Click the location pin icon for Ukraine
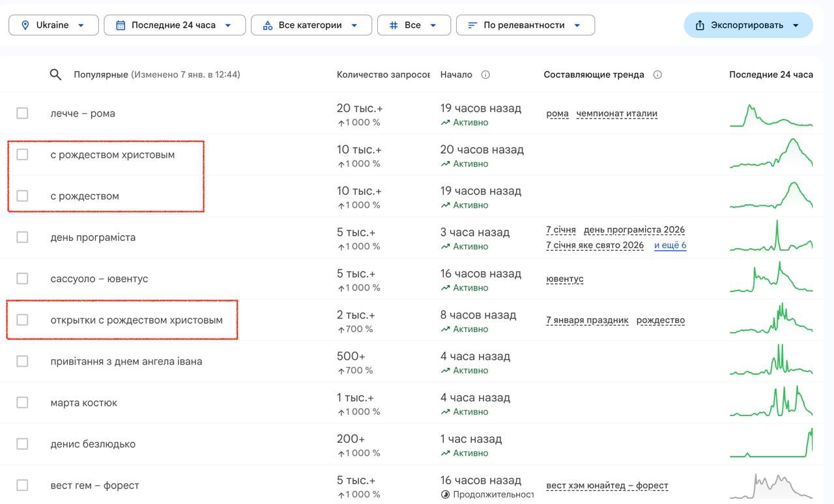This screenshot has width=834, height=504. 25,25
